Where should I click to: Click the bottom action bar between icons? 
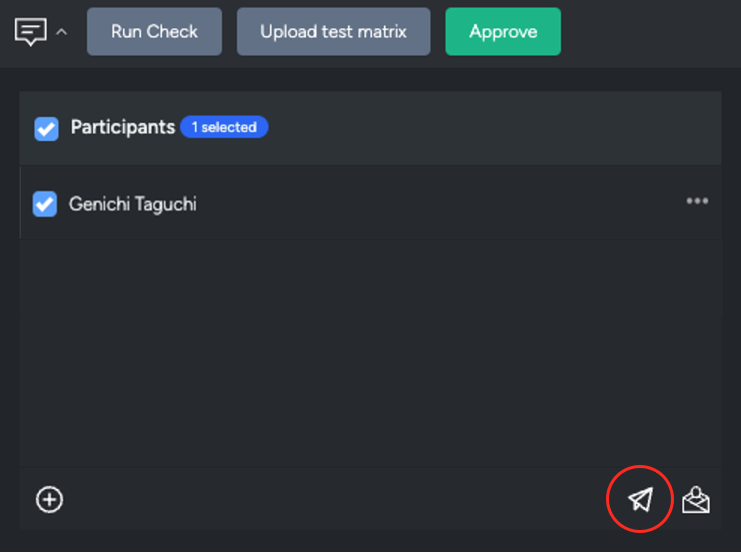331,499
